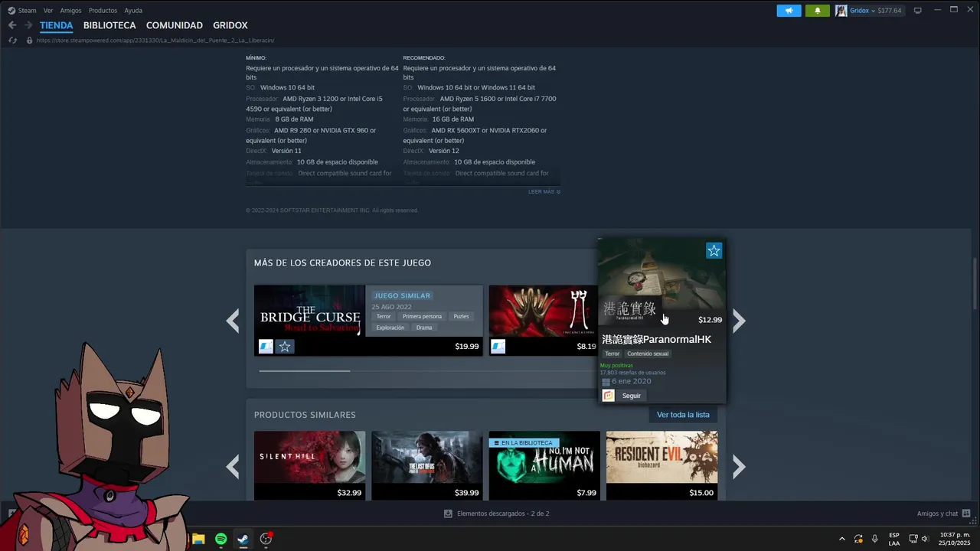Viewport: 980px width, 551px height.
Task: Show previous creator games with left arrow
Action: 234,321
